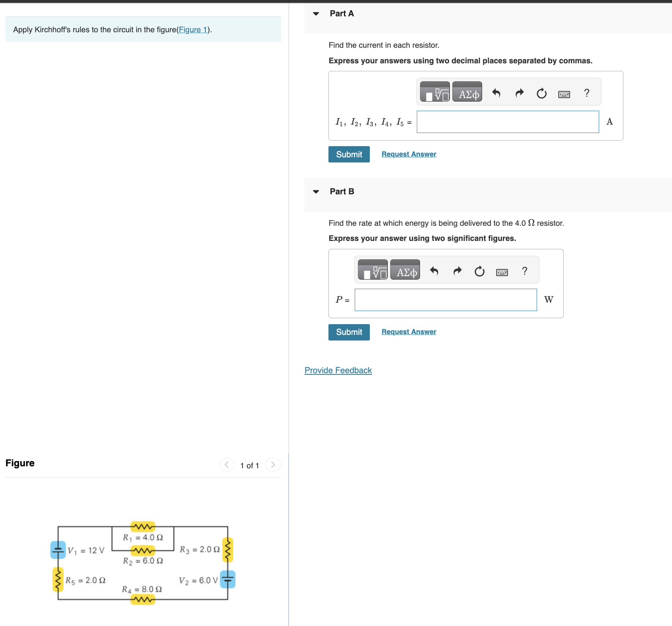The image size is (672, 626).
Task: Insert Greek letters using ΑΣΦ in Part A
Action: pos(467,92)
